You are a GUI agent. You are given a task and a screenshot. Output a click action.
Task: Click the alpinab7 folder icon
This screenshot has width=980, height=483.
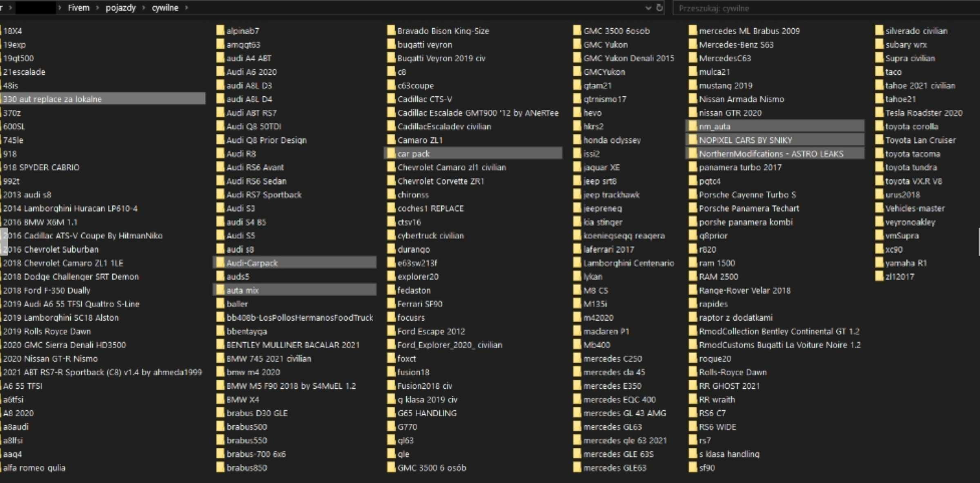220,31
